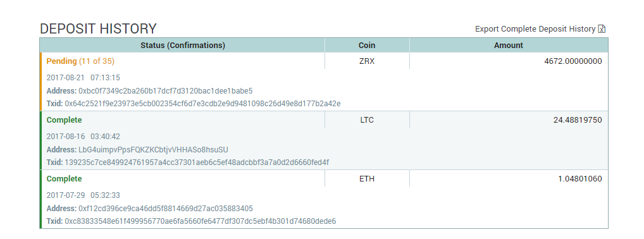The width and height of the screenshot is (644, 239).
Task: Open the ETH Txid 0xc83833548e... link
Action: (x=201, y=221)
